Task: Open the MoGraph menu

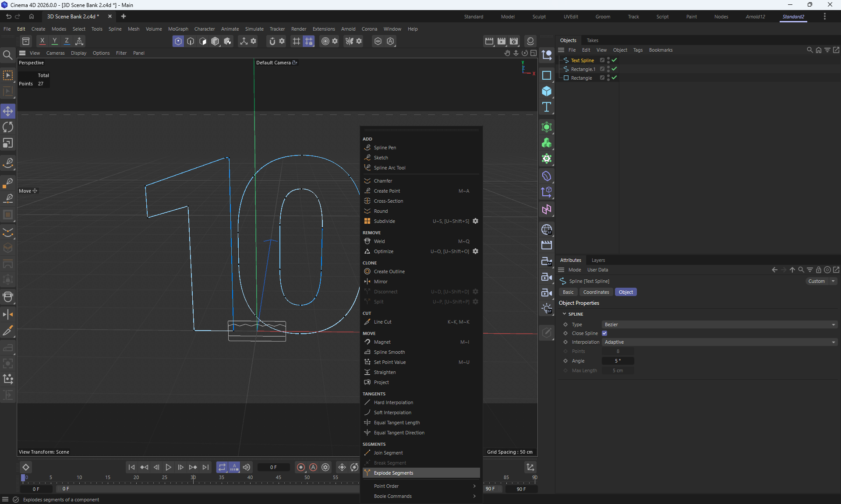Action: click(x=178, y=29)
